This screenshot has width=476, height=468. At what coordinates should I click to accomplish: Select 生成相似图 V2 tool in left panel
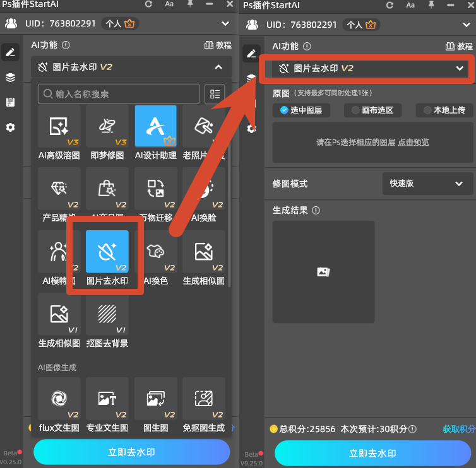(204, 252)
